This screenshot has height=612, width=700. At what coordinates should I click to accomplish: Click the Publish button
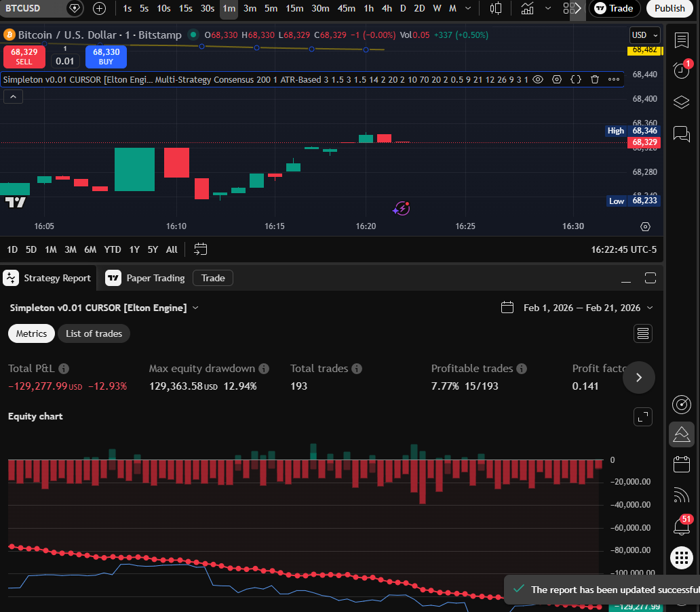coord(669,9)
